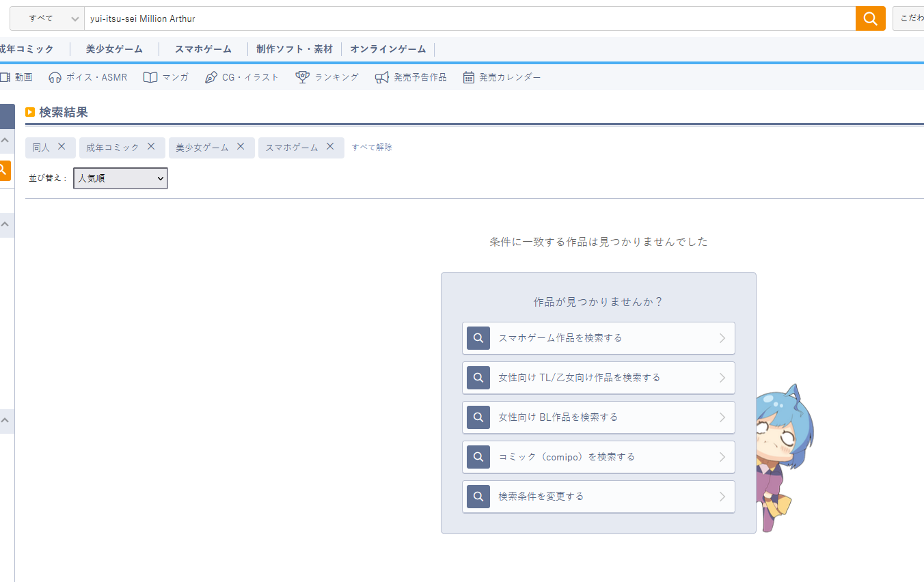The image size is (924, 582).
Task: Click the orange search magnifier button
Action: pyautogui.click(x=870, y=18)
